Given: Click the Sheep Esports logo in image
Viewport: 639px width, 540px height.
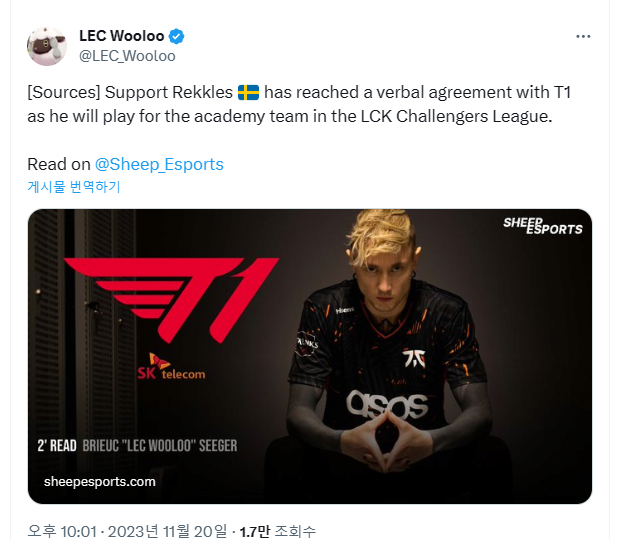Looking at the screenshot, I should coord(543,226).
